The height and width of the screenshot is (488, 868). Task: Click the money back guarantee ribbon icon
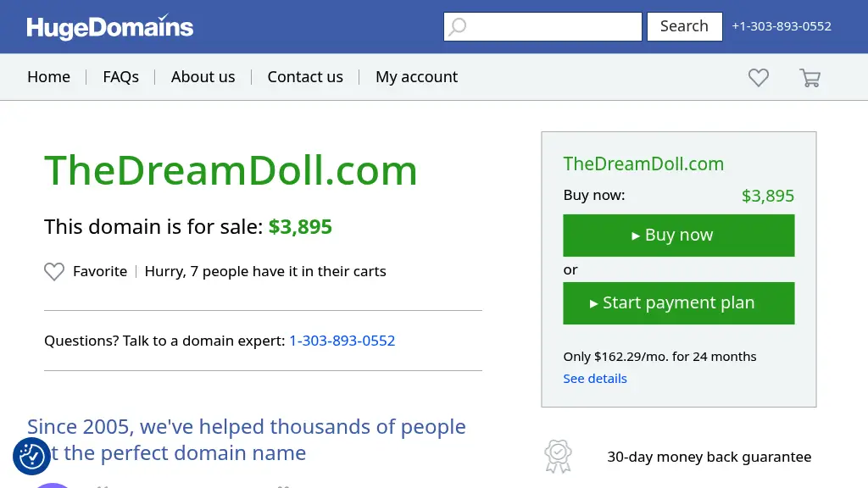click(558, 457)
